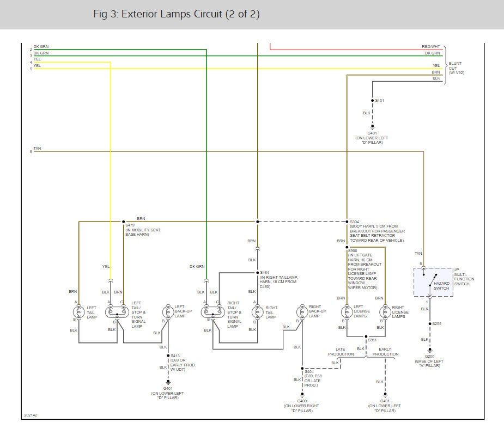Screen dimensions: 504x429
Task: Click the Hazard Switch dashed box symbol
Action: tap(433, 282)
